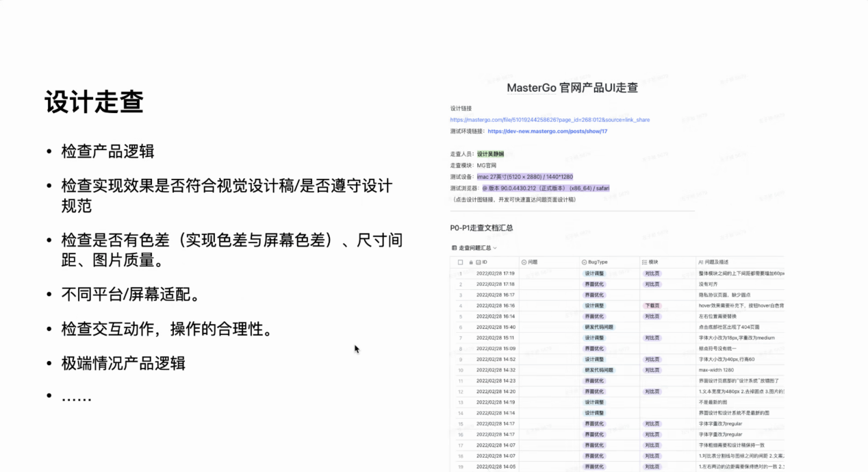Click the date icon before ID label
This screenshot has height=472, width=868.
[478, 262]
